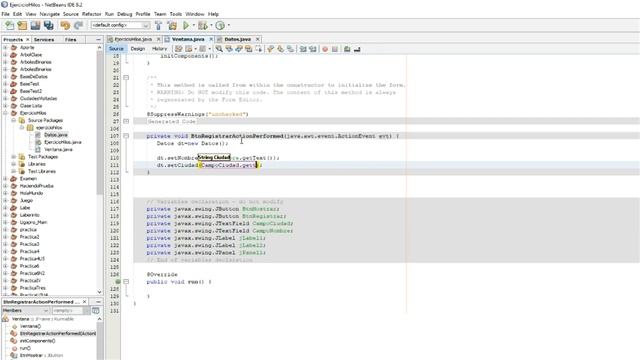Click the Profile Project toolbar icon

[x=220, y=25]
